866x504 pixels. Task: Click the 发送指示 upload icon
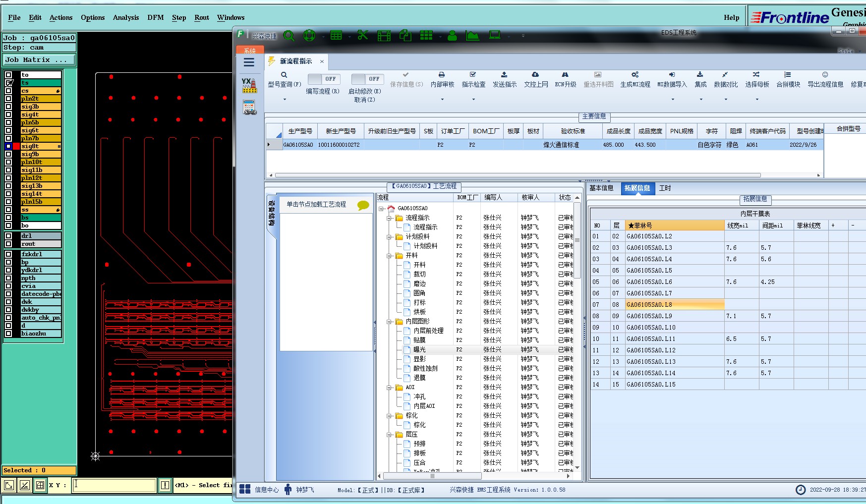pos(504,75)
